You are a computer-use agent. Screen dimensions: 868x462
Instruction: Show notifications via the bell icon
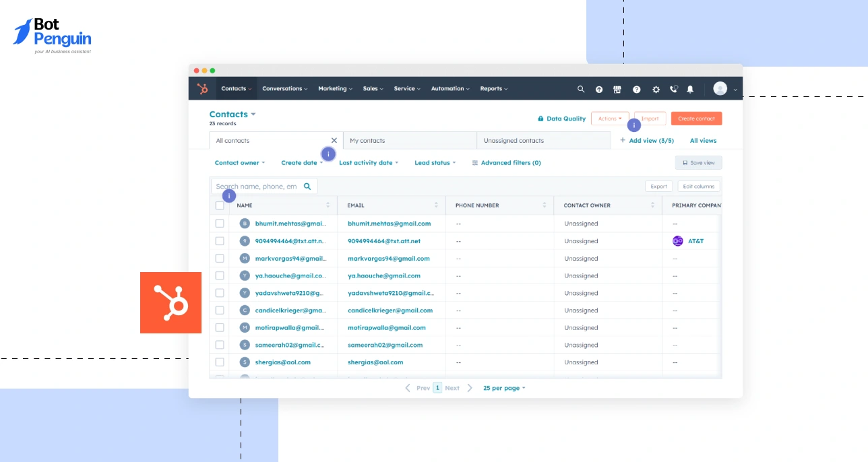(689, 88)
